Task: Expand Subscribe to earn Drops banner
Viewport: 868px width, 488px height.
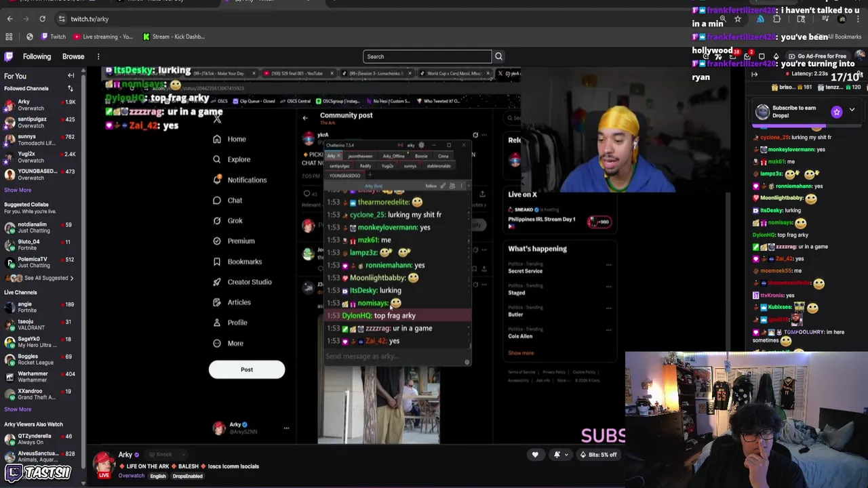Action: point(852,110)
